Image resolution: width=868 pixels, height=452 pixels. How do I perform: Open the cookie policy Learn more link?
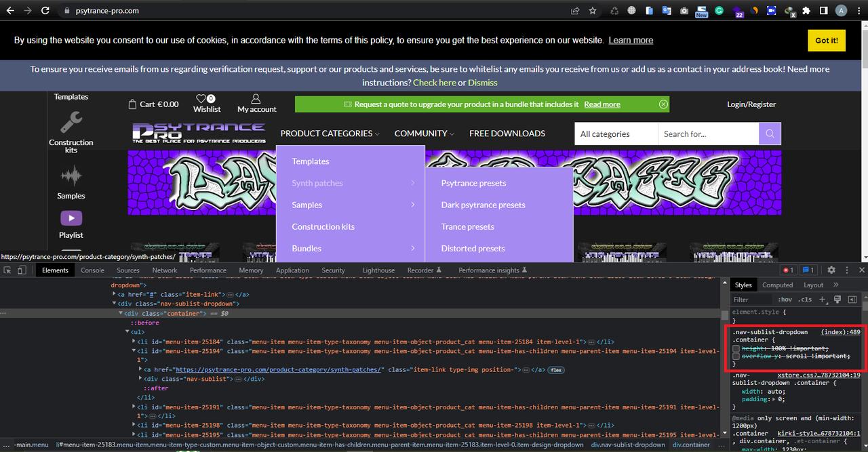click(631, 40)
